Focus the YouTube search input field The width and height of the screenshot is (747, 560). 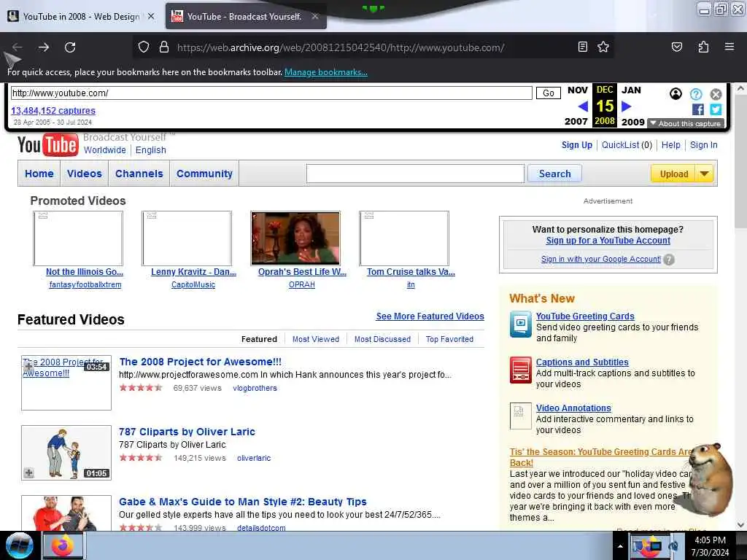pos(415,174)
